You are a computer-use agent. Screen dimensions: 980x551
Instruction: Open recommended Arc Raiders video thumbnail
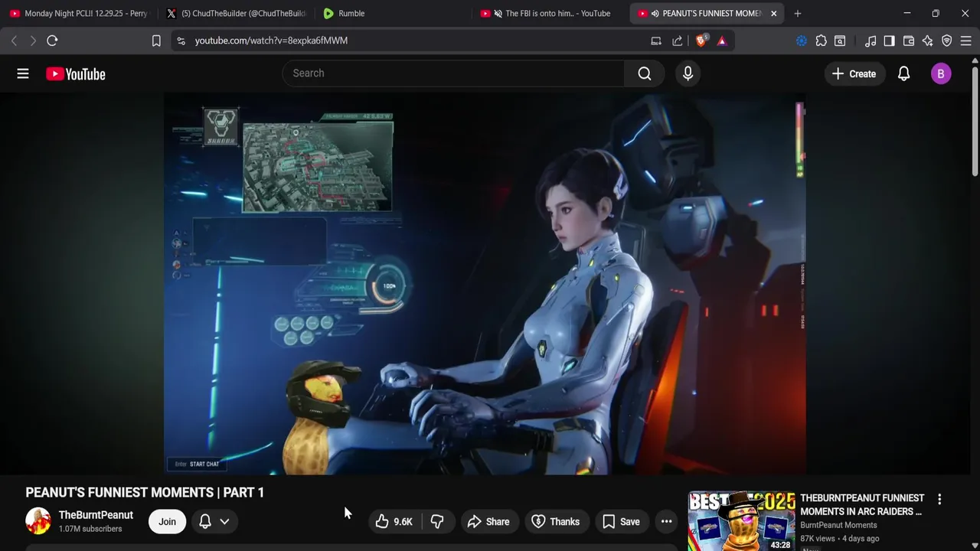(741, 521)
